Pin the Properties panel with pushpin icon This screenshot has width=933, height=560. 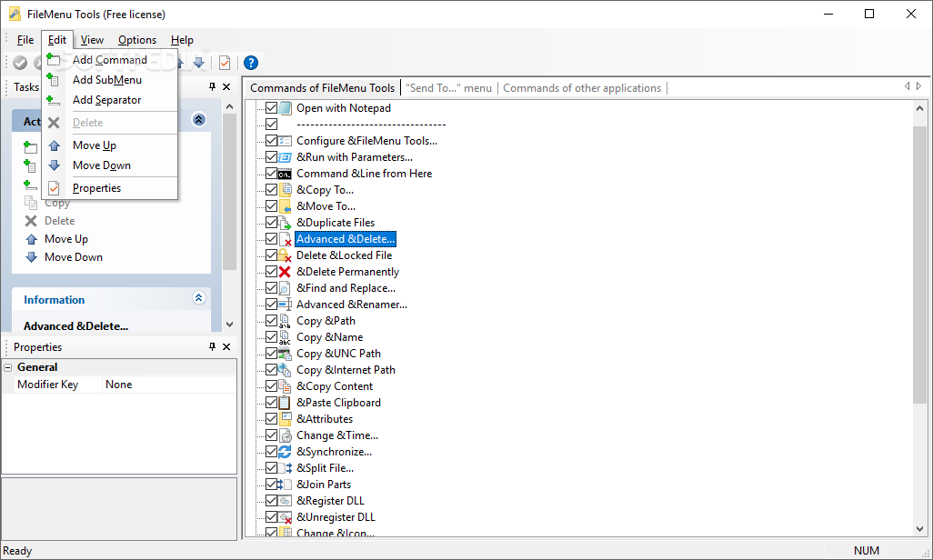(x=213, y=346)
